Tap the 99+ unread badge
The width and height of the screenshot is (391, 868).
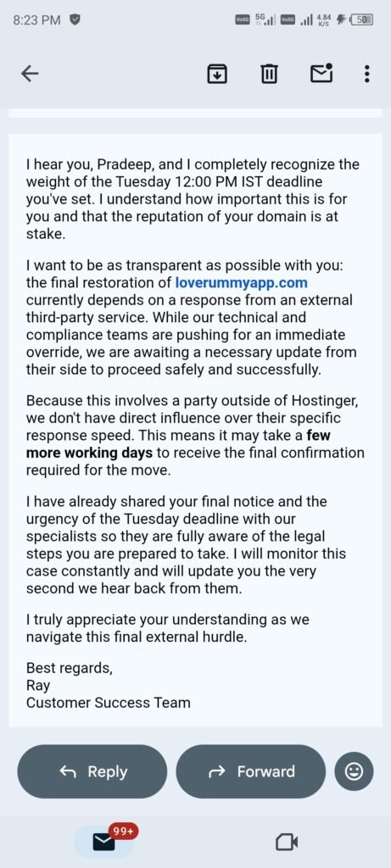122,831
